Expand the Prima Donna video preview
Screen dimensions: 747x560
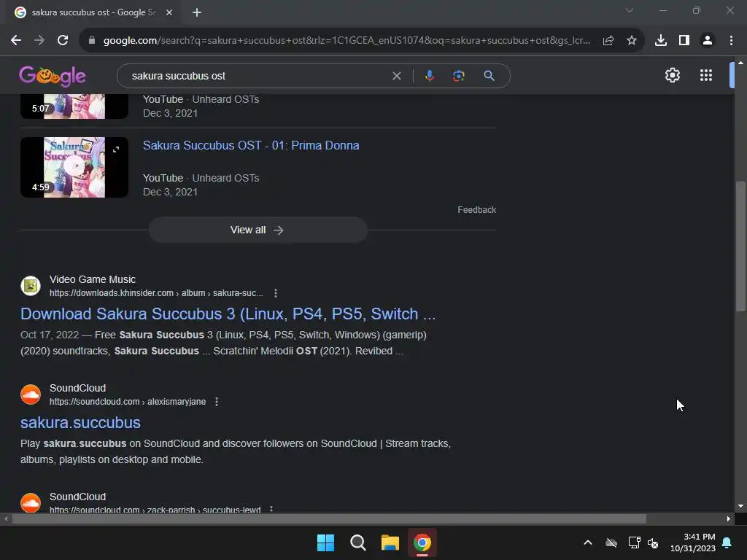pos(116,149)
